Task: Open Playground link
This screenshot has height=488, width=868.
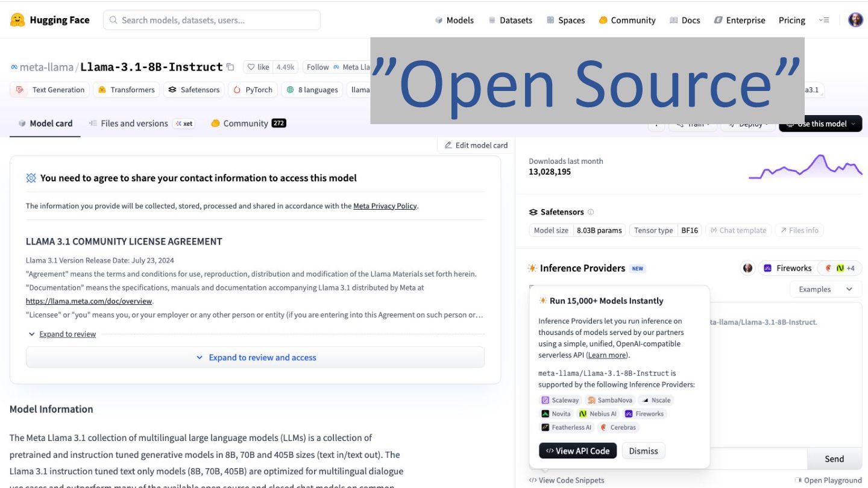Action: coord(829,480)
